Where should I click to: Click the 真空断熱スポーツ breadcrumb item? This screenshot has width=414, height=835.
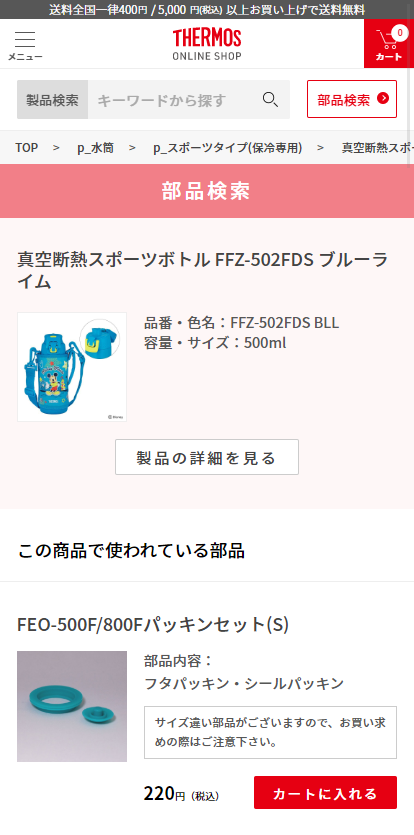[377, 148]
